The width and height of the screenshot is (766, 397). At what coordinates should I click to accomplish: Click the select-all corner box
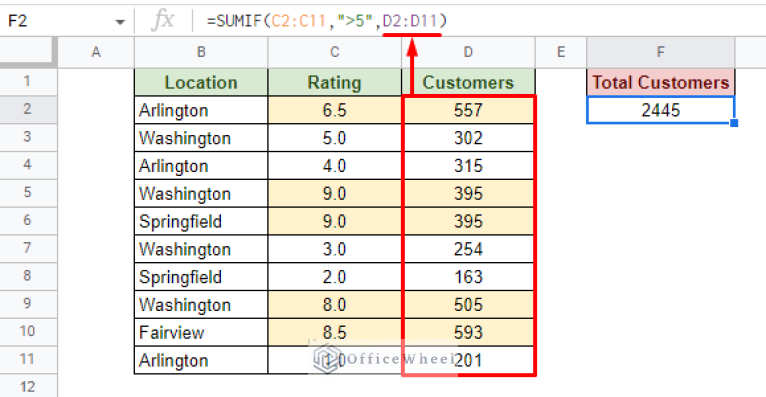pyautogui.click(x=28, y=52)
